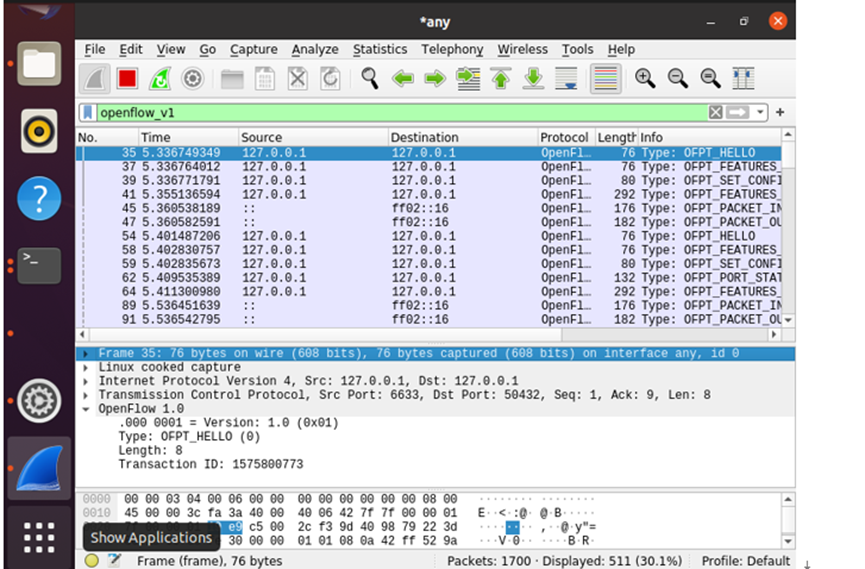Collapse the OpenFlow 1.0 tree section
Screen dimensions: 865x569
87,409
